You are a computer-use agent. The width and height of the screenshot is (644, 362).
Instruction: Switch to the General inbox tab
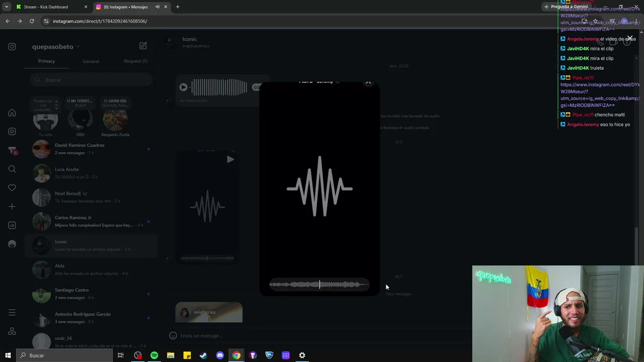(x=91, y=61)
